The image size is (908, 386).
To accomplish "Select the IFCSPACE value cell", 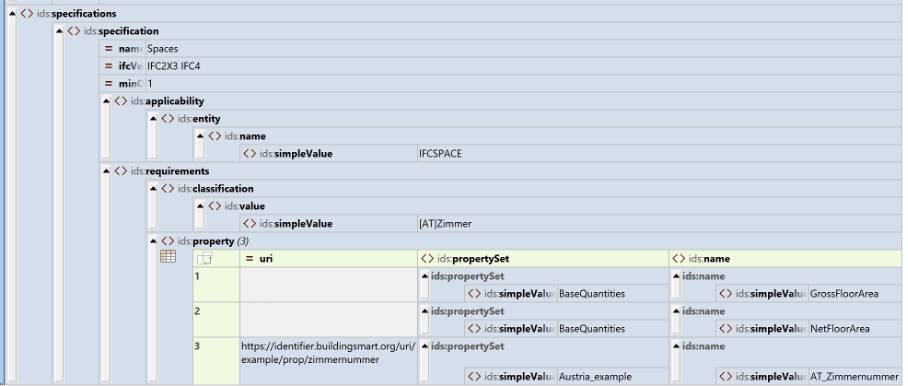I will pos(659,154).
